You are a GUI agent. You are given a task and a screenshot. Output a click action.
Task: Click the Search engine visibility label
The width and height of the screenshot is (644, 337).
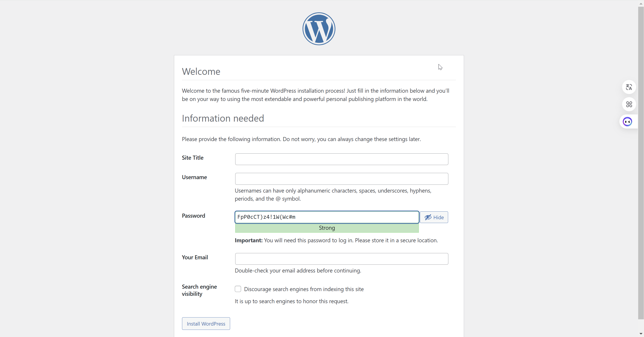pos(199,290)
